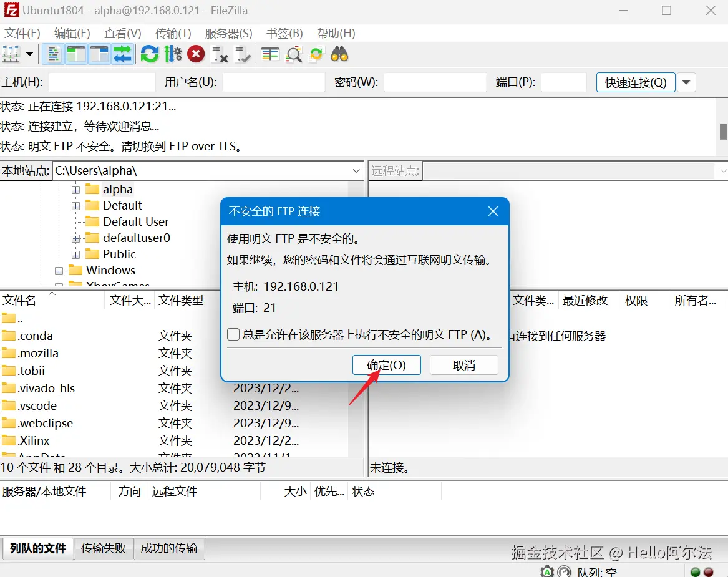
Task: Expand the alpha folder tree node
Action: pos(75,190)
